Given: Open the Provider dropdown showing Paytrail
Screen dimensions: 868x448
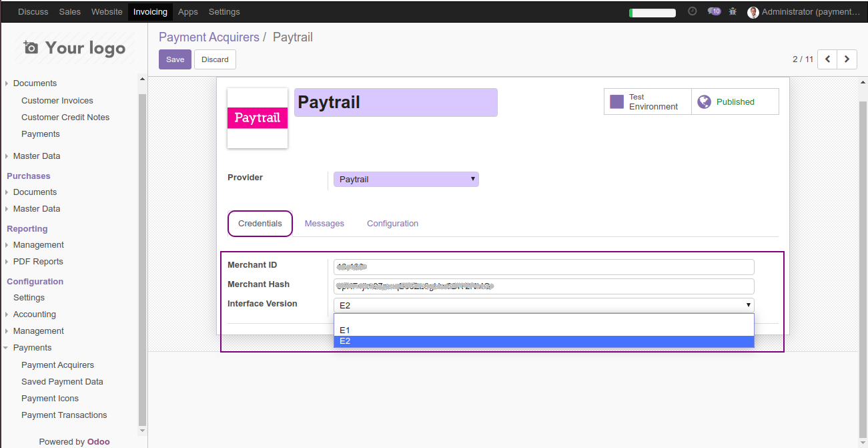Looking at the screenshot, I should pyautogui.click(x=406, y=179).
